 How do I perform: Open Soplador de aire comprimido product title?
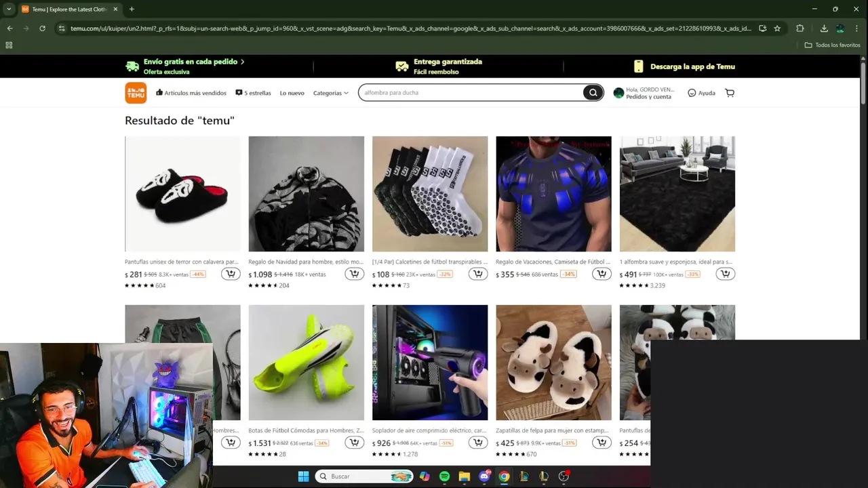pyautogui.click(x=429, y=430)
